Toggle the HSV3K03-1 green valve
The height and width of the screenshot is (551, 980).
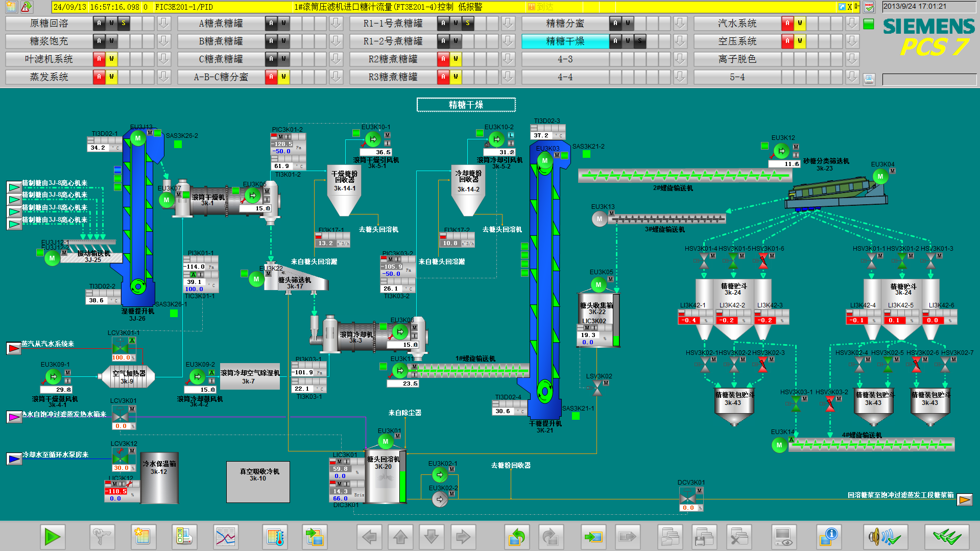(796, 404)
